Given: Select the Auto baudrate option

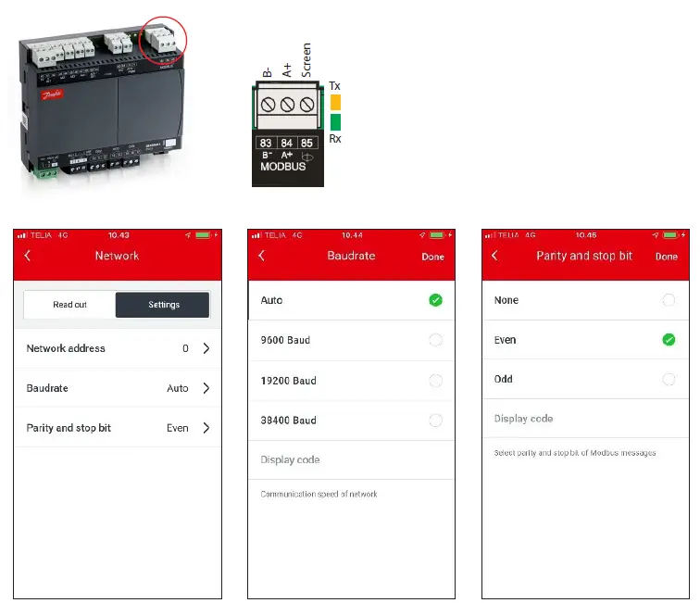Looking at the screenshot, I should (435, 300).
